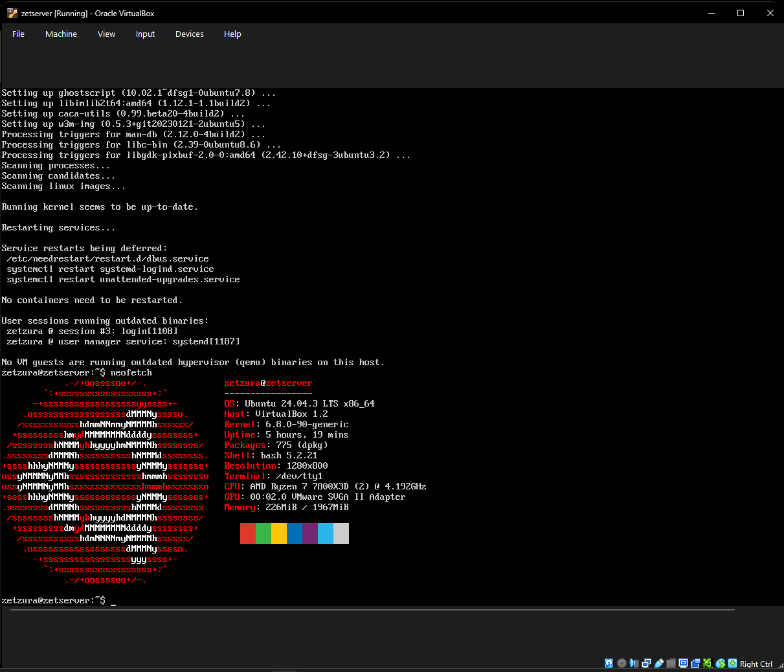Mute audio via the speaker status icon
784x672 pixels.
click(x=634, y=663)
